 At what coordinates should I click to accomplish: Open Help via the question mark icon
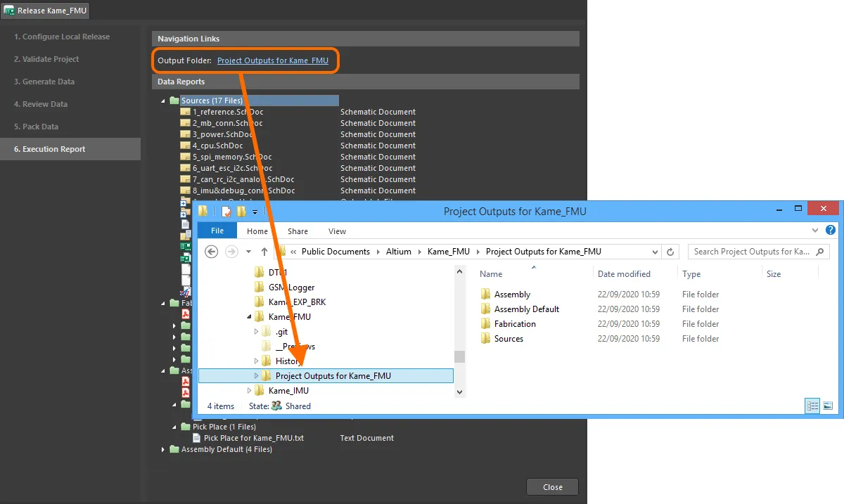(x=831, y=230)
